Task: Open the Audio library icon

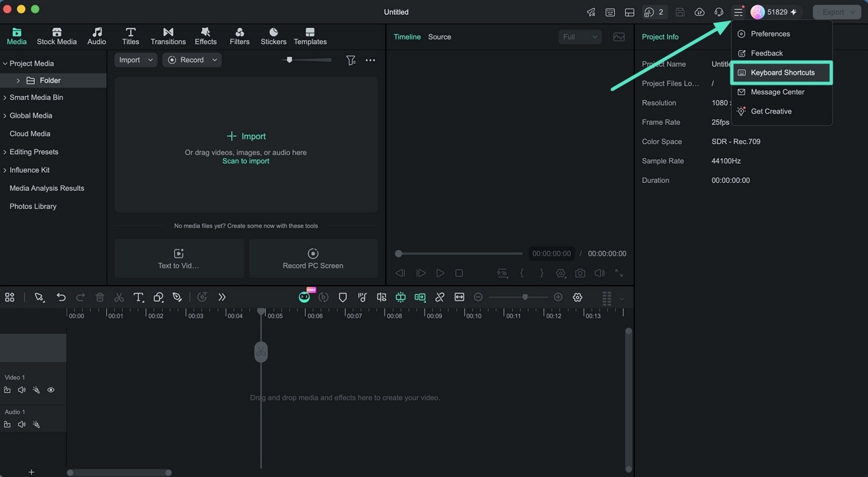Action: 97,32
